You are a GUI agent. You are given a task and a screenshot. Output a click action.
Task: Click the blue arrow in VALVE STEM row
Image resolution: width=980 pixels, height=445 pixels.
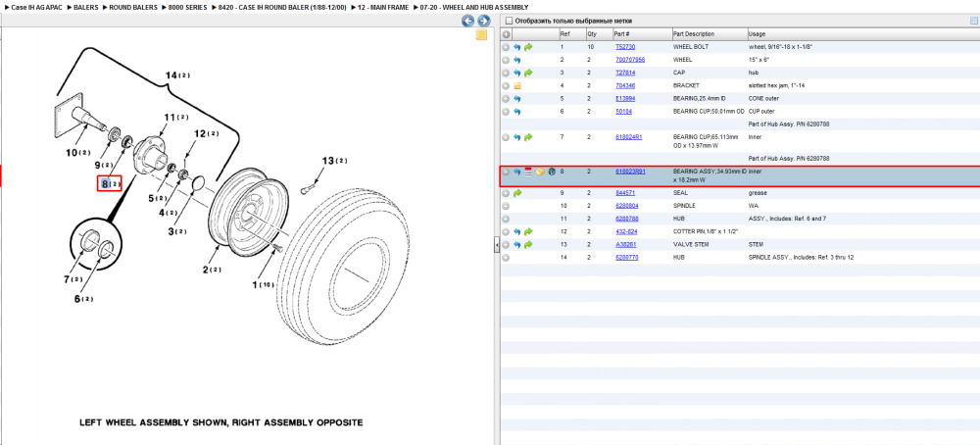[517, 244]
